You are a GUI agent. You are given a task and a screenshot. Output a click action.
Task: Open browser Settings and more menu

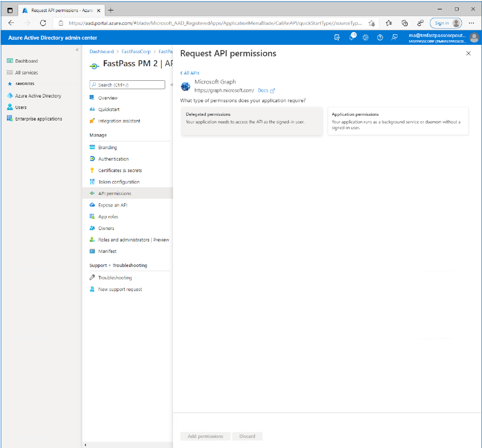coord(471,23)
